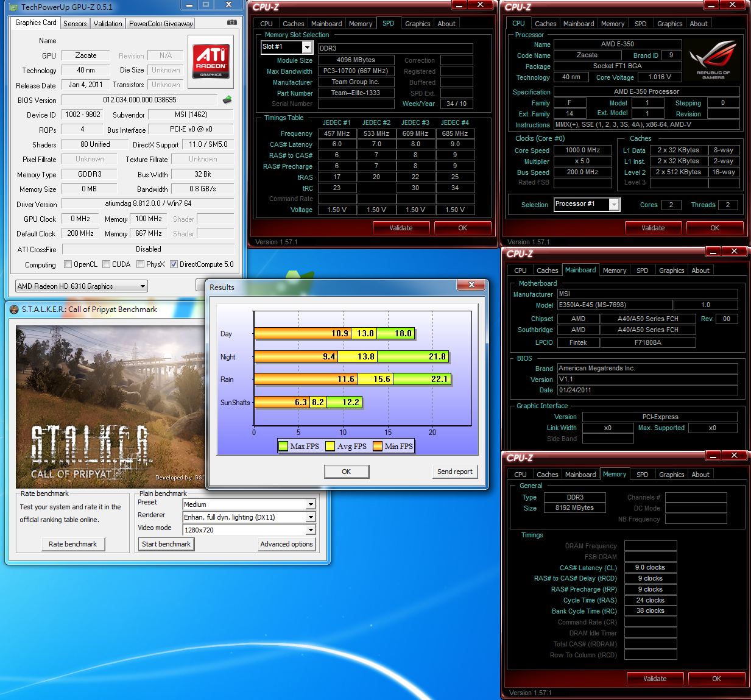
Task: Click the Rain max FPS value 22.1
Action: [439, 380]
